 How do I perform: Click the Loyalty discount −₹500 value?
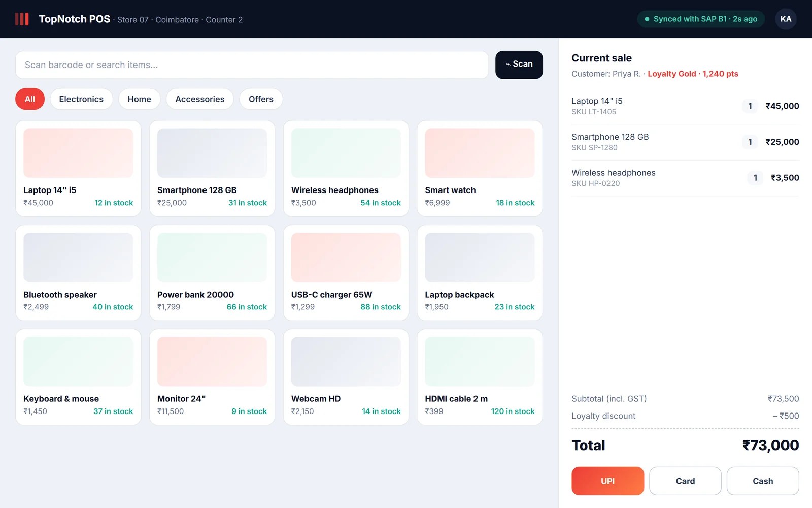(x=786, y=416)
